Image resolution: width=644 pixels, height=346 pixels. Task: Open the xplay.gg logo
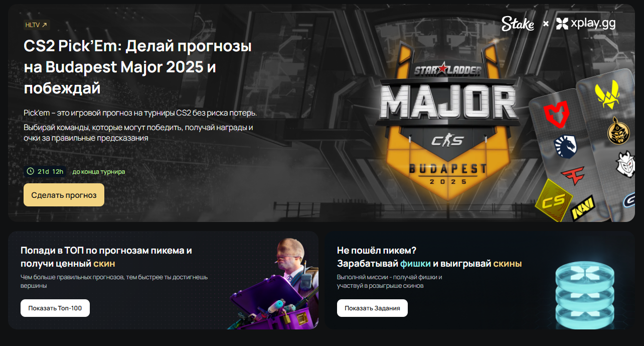(586, 23)
